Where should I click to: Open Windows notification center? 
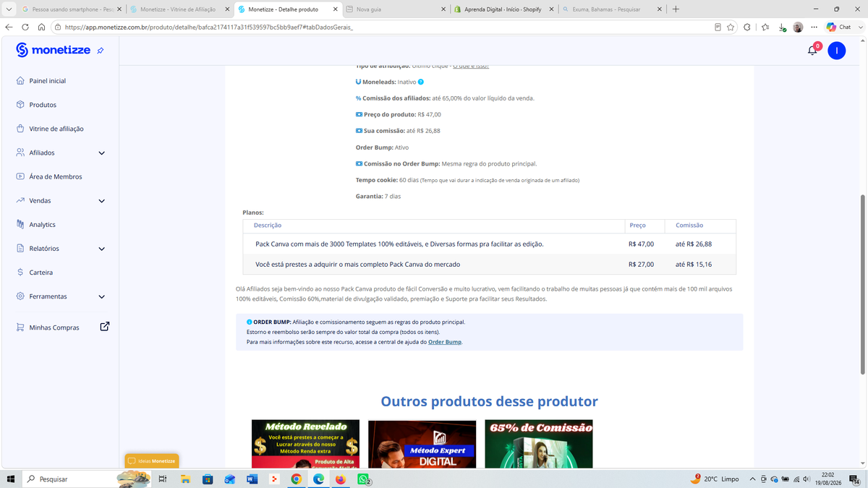tap(854, 479)
